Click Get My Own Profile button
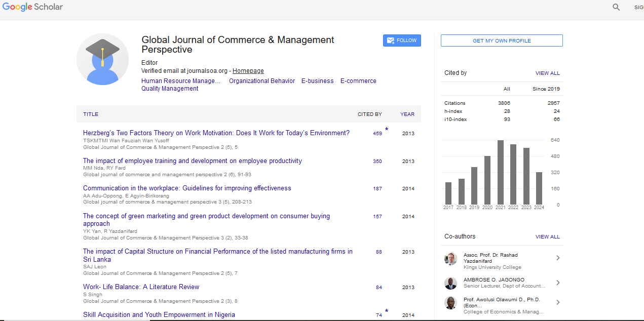 coord(502,41)
